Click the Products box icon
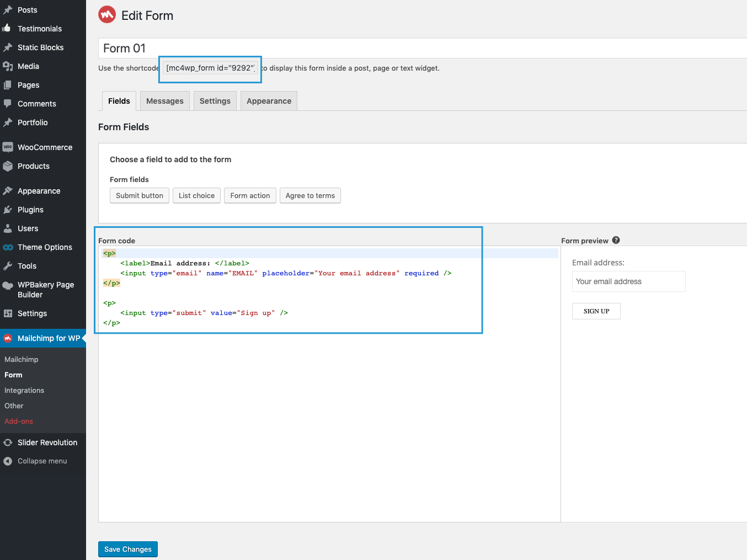747x560 pixels. tap(8, 166)
